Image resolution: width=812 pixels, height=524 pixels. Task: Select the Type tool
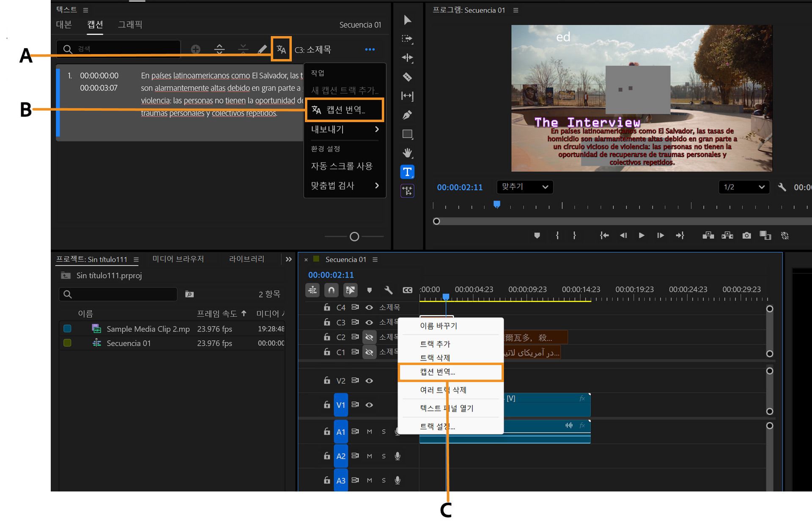(x=407, y=172)
